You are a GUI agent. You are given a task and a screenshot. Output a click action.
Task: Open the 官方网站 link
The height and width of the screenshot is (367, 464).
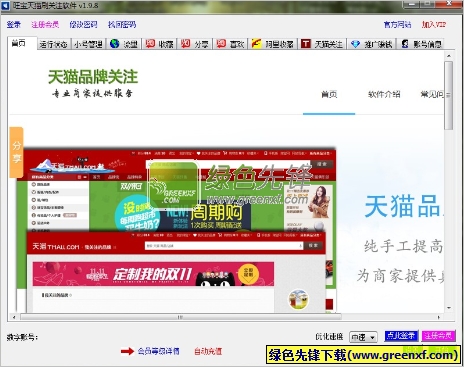pos(397,24)
